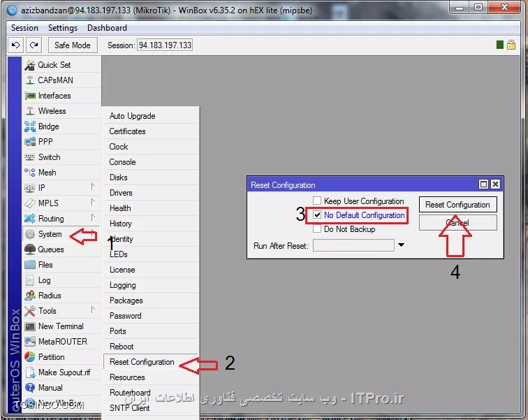The width and height of the screenshot is (528, 420).
Task: Select Packages in System submenu
Action: 151,300
